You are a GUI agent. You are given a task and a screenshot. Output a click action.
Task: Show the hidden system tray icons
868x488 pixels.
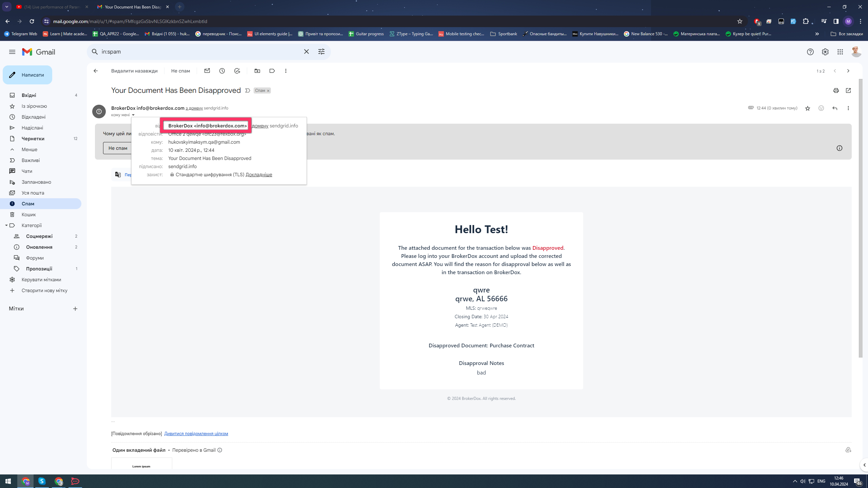tap(795, 481)
